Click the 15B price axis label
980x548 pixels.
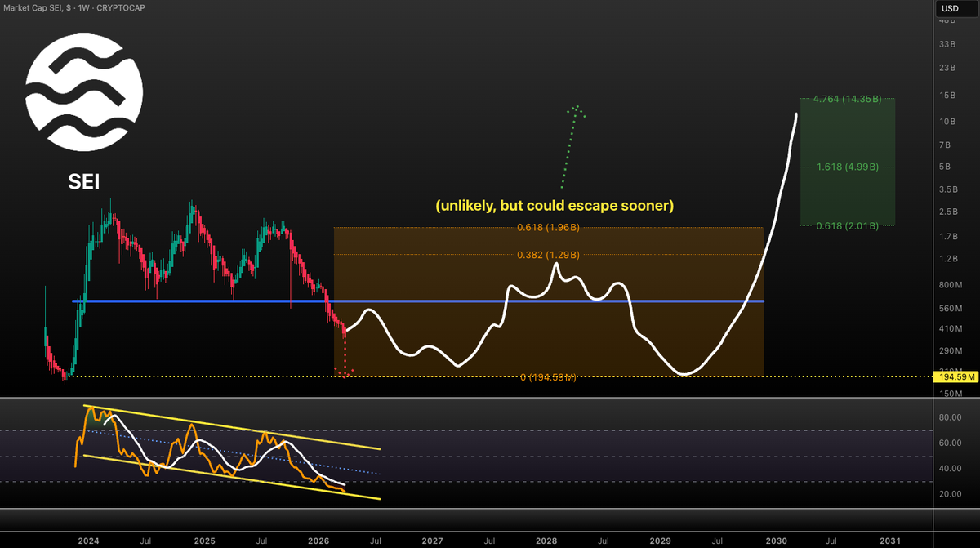[948, 96]
